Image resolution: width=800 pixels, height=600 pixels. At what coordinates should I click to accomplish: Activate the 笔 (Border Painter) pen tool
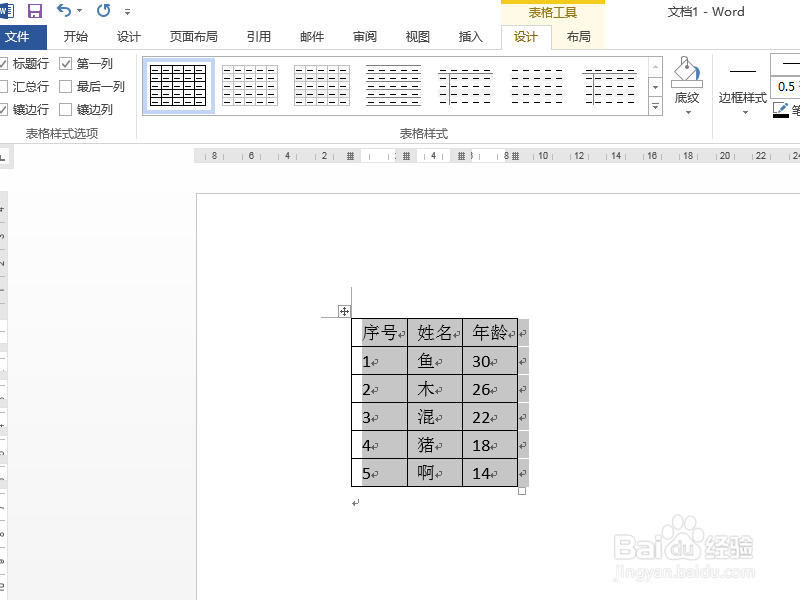[780, 108]
